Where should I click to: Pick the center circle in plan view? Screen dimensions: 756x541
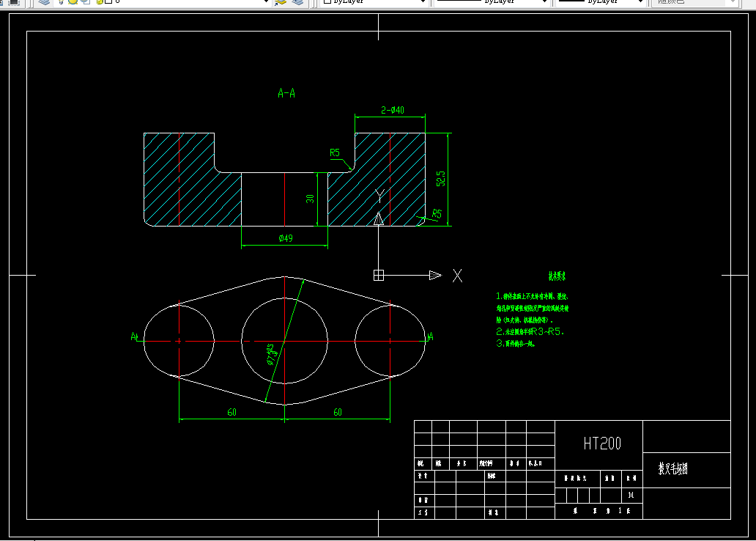point(284,341)
